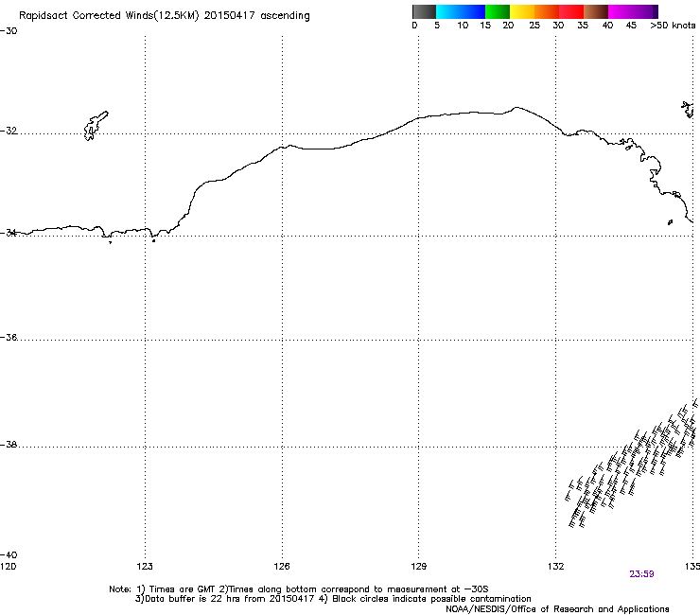Click latitude label -30
700x615 pixels.
pyautogui.click(x=9, y=31)
